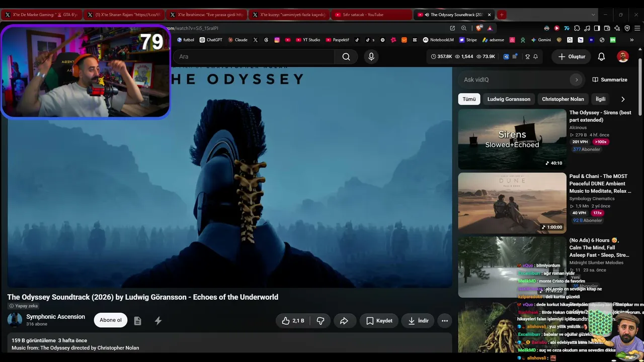The width and height of the screenshot is (644, 362).
Task: Click the Brave Shields lion icon
Action: pos(478,28)
